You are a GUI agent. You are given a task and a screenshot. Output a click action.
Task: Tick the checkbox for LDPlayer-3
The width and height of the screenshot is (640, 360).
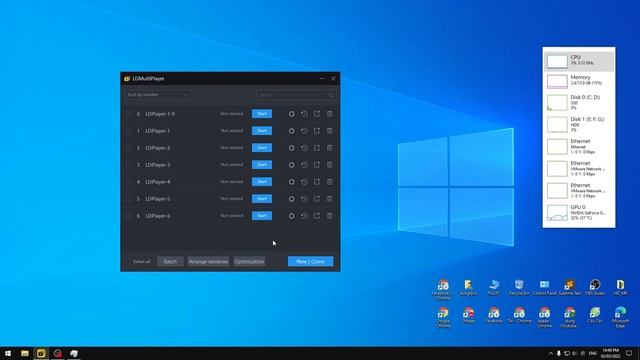pyautogui.click(x=128, y=165)
